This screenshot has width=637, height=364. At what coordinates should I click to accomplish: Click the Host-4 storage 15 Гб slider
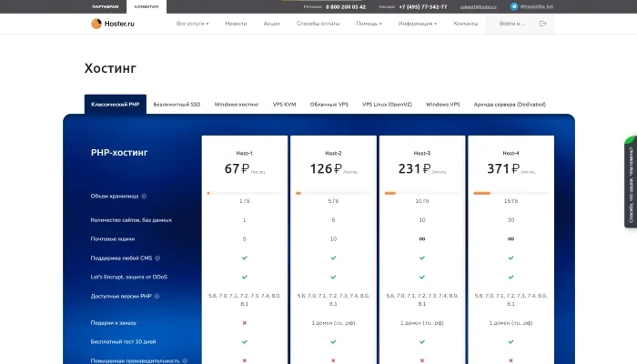coord(511,193)
